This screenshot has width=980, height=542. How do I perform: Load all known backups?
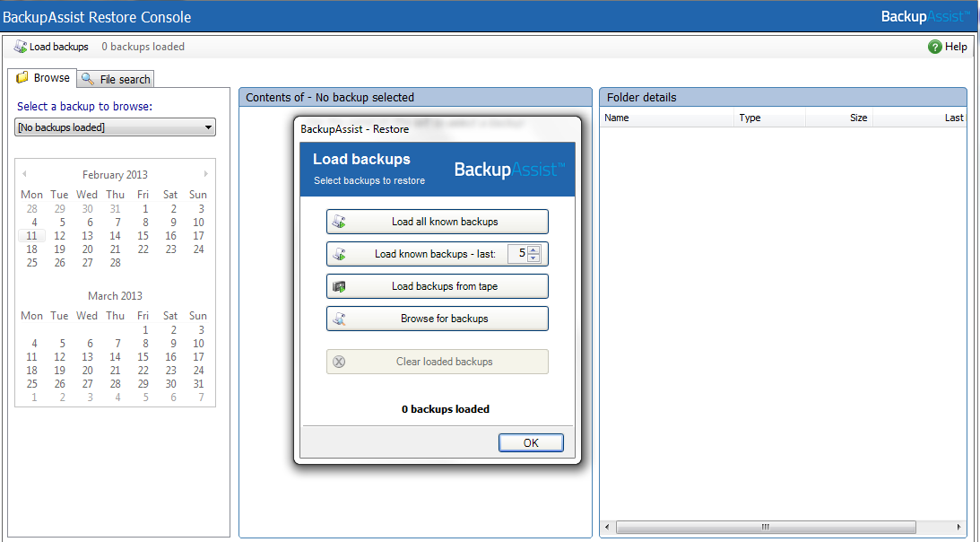click(438, 222)
